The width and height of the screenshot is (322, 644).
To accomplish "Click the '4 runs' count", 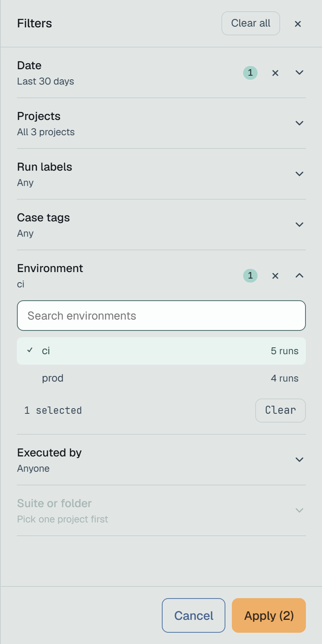I will pos(285,378).
